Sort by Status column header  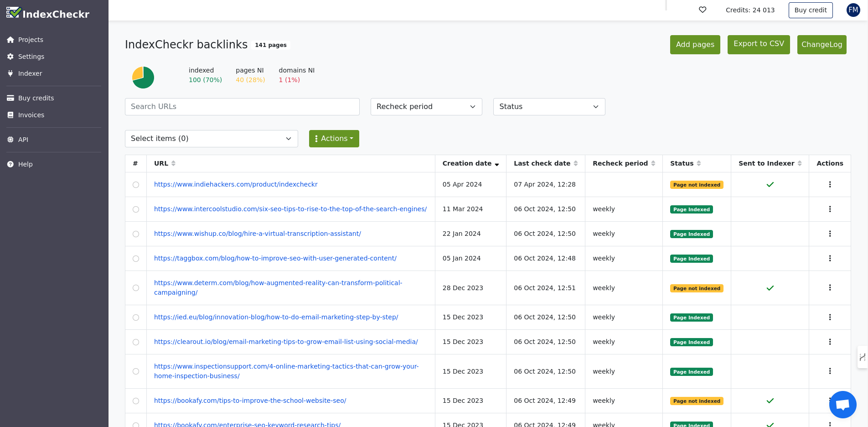[x=685, y=163]
